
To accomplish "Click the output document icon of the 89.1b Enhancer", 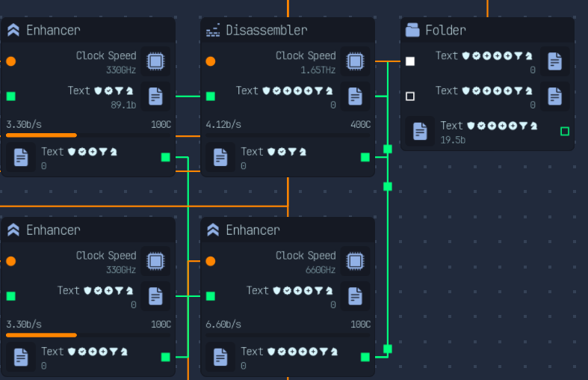I will coord(21,157).
